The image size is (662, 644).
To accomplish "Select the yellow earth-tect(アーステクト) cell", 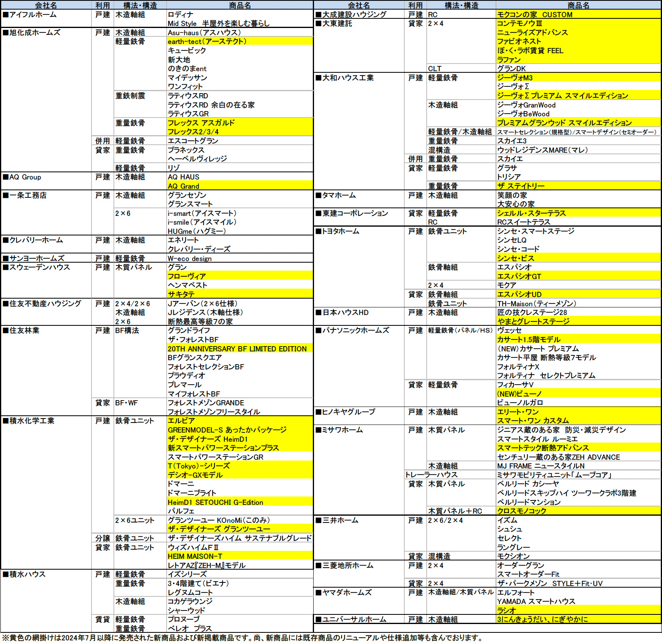I will tap(239, 42).
